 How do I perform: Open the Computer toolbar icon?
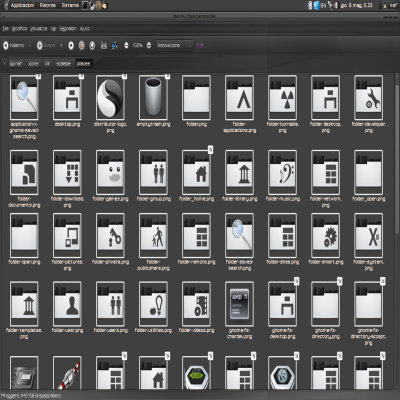point(114,45)
